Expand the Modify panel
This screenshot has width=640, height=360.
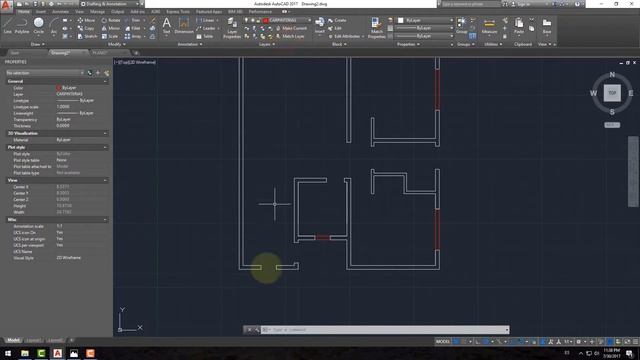click(x=116, y=44)
